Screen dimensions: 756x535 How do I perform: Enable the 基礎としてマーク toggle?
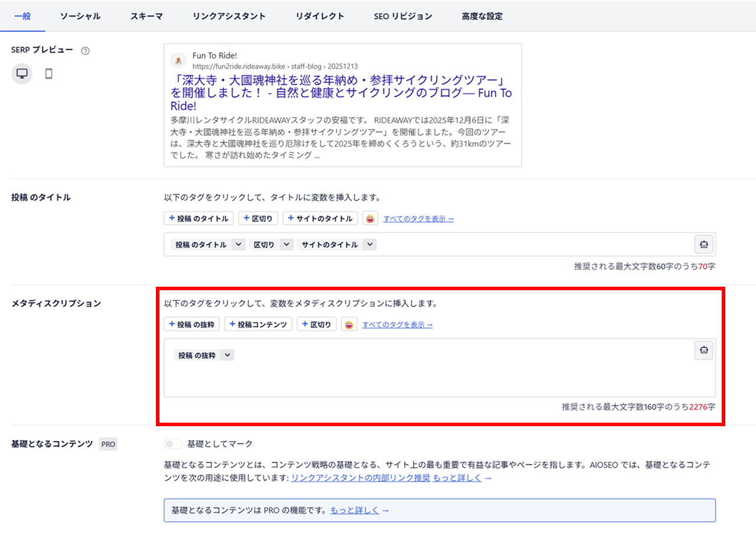click(172, 443)
